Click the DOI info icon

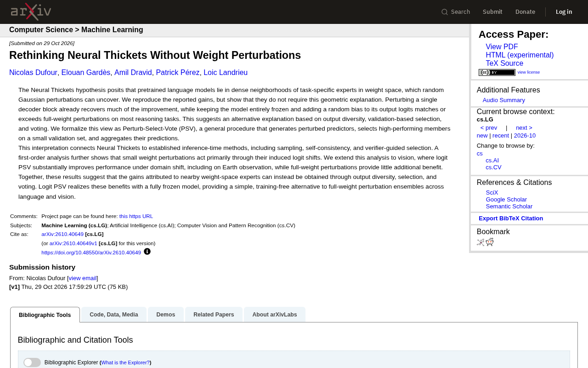[147, 252]
